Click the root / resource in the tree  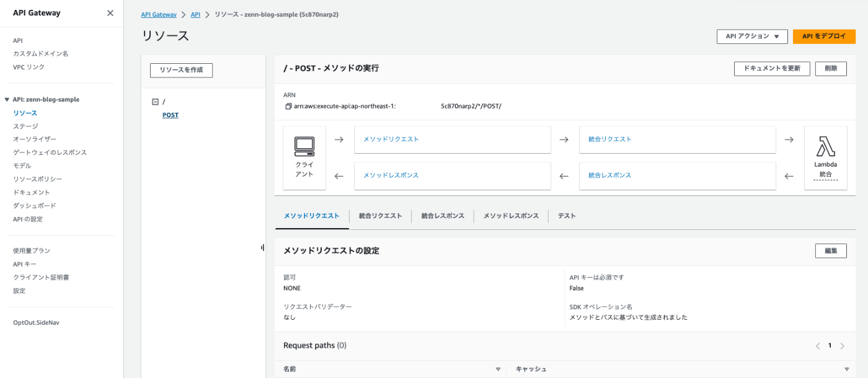click(x=164, y=102)
